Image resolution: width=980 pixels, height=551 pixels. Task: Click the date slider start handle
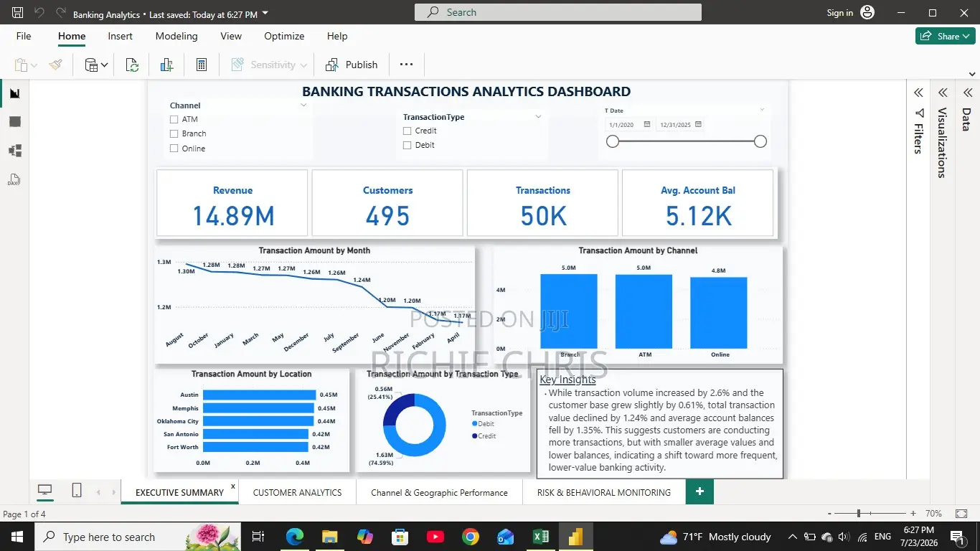[613, 141]
